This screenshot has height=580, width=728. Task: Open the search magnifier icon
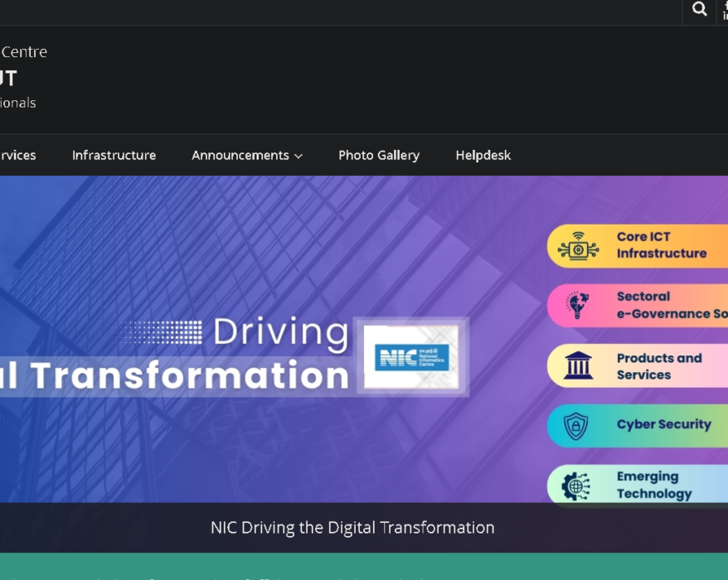click(699, 9)
